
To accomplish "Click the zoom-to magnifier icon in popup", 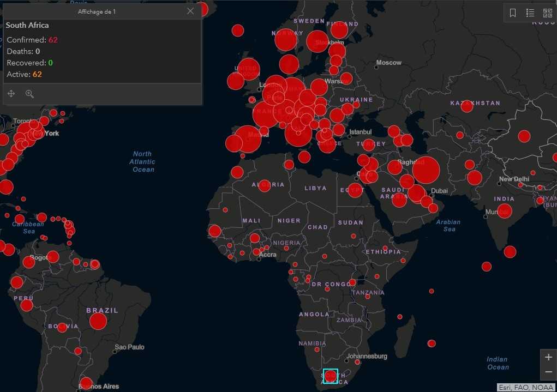I will coord(29,94).
